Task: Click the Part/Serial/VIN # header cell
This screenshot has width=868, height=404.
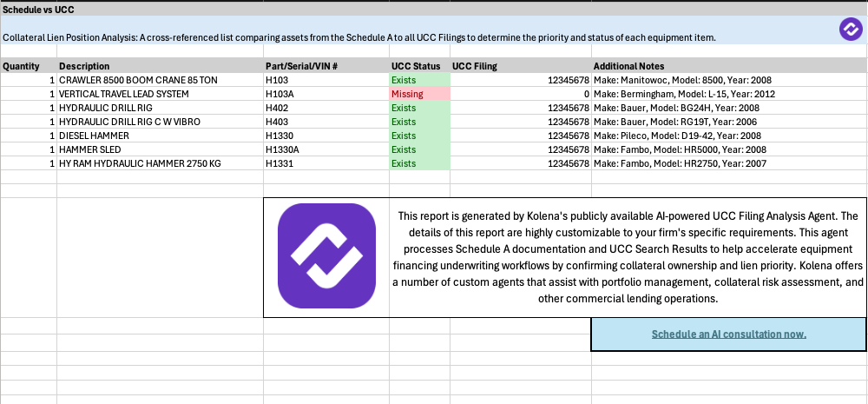Action: 301,66
